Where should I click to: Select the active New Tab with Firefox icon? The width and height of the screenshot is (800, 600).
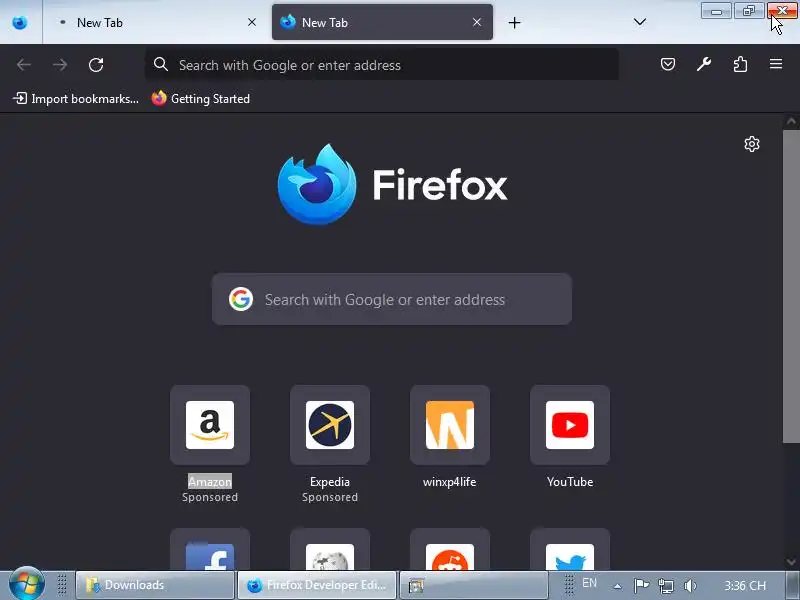(x=382, y=22)
